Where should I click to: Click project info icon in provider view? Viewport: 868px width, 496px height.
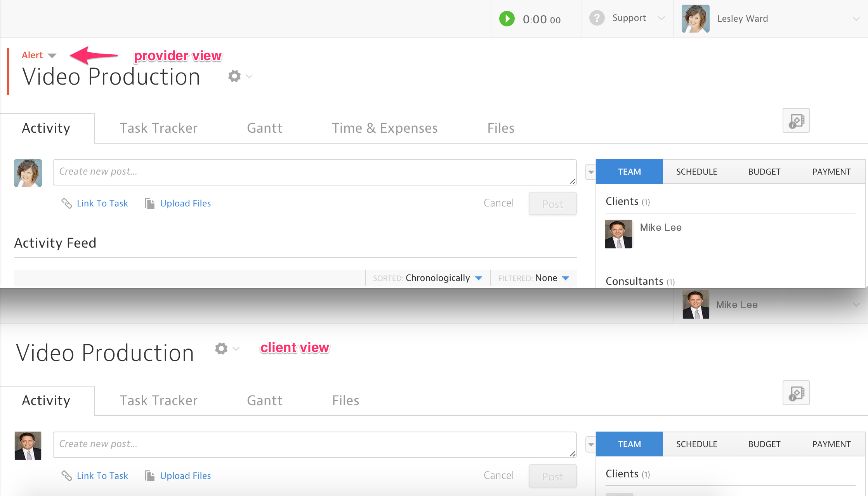coord(796,121)
